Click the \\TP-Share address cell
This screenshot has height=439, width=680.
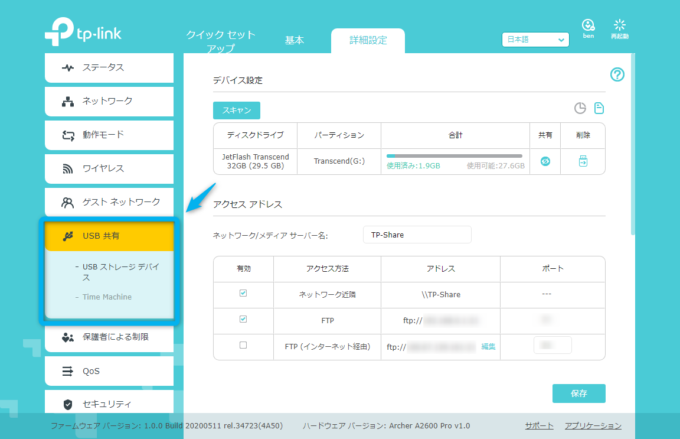tap(441, 295)
